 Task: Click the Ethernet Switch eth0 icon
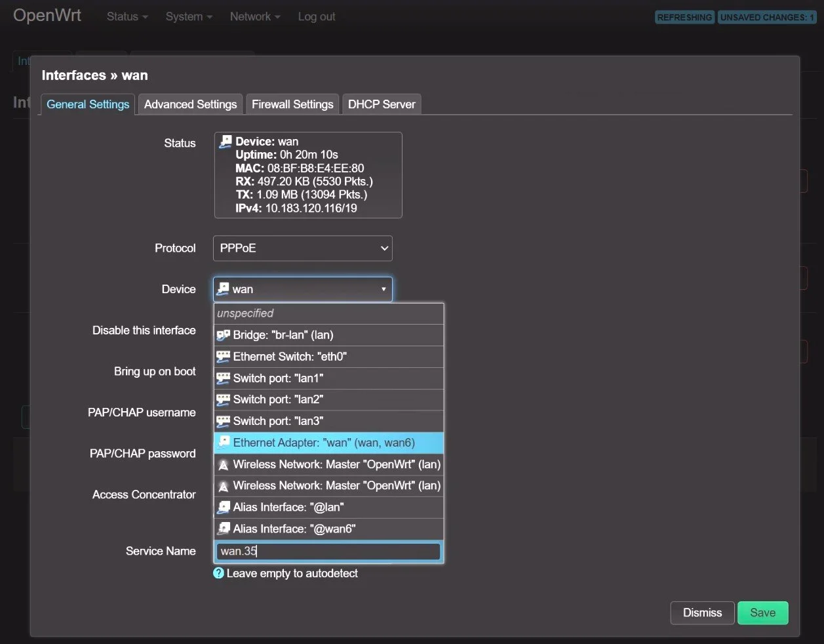(x=223, y=357)
